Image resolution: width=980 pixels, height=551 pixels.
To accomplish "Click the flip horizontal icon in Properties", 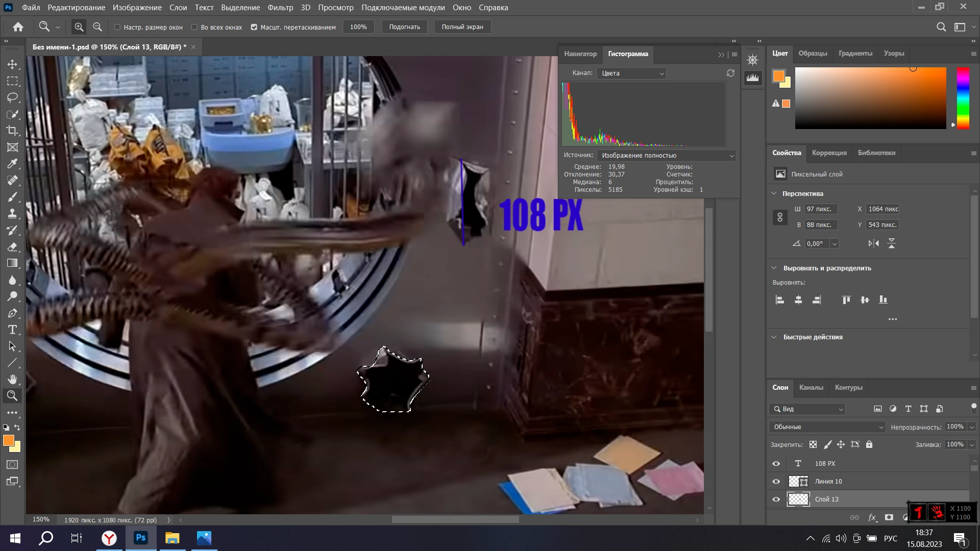I will coord(873,243).
